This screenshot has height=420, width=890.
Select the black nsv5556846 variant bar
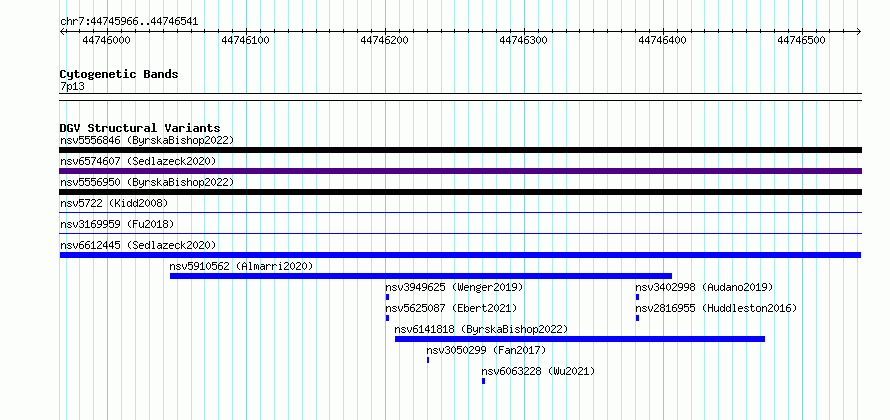tap(460, 150)
